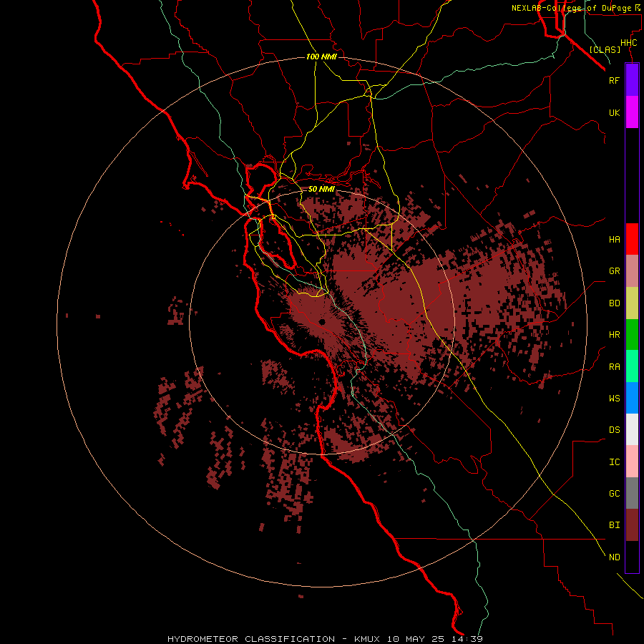Viewport: 644px width, 644px height.
Task: Click the 'ND' legend label
Action: pyautogui.click(x=614, y=557)
